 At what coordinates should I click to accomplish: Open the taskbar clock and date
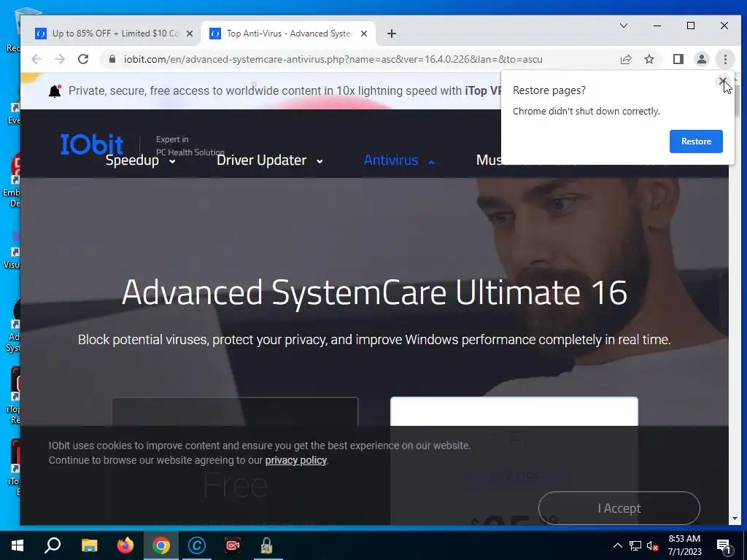684,545
